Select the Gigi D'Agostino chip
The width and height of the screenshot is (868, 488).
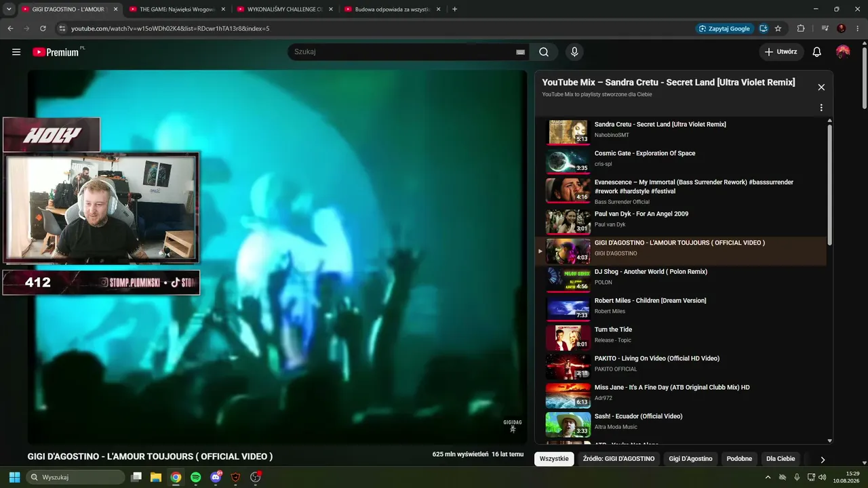pos(690,459)
